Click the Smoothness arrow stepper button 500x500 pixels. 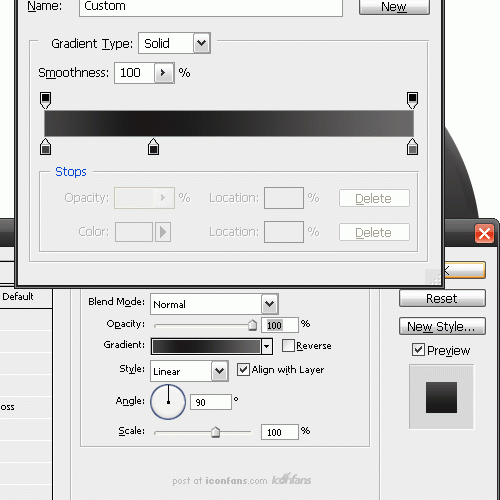[x=163, y=73]
